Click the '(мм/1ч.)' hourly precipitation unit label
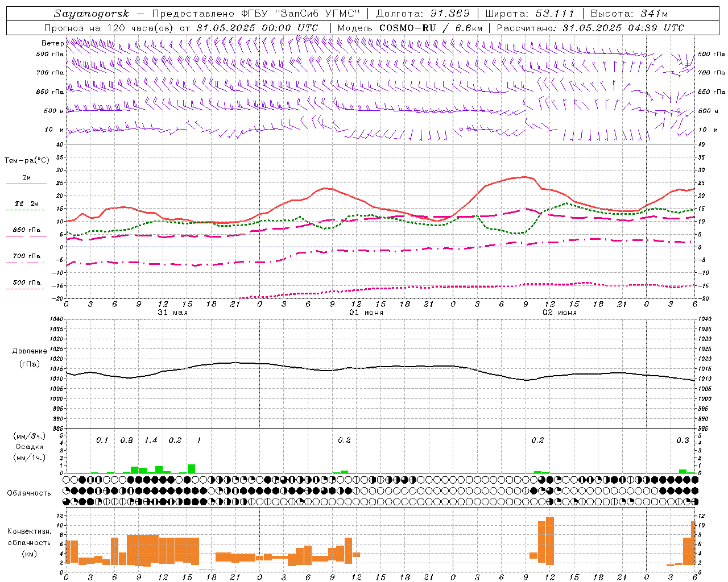This screenshot has width=728, height=582. [28, 458]
